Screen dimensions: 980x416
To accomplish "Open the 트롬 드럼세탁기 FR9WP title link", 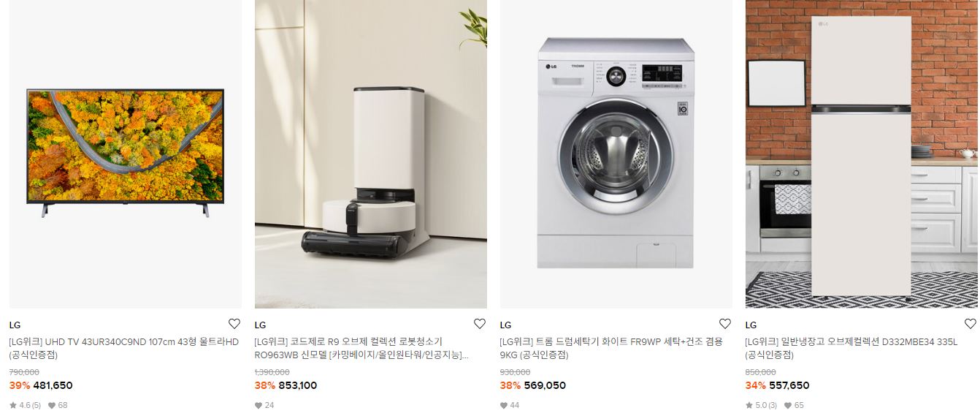I will [611, 348].
